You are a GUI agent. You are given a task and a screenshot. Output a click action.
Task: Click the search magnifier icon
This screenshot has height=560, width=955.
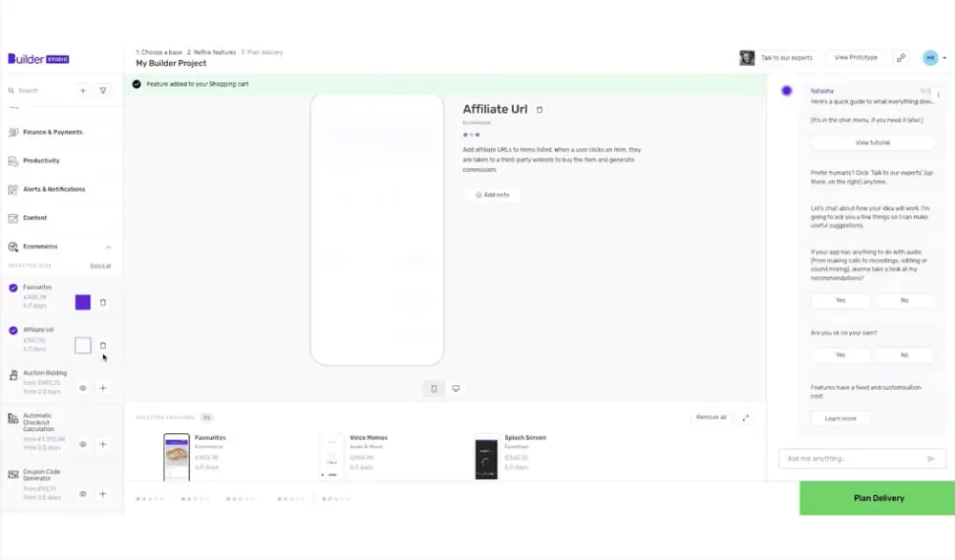11,90
